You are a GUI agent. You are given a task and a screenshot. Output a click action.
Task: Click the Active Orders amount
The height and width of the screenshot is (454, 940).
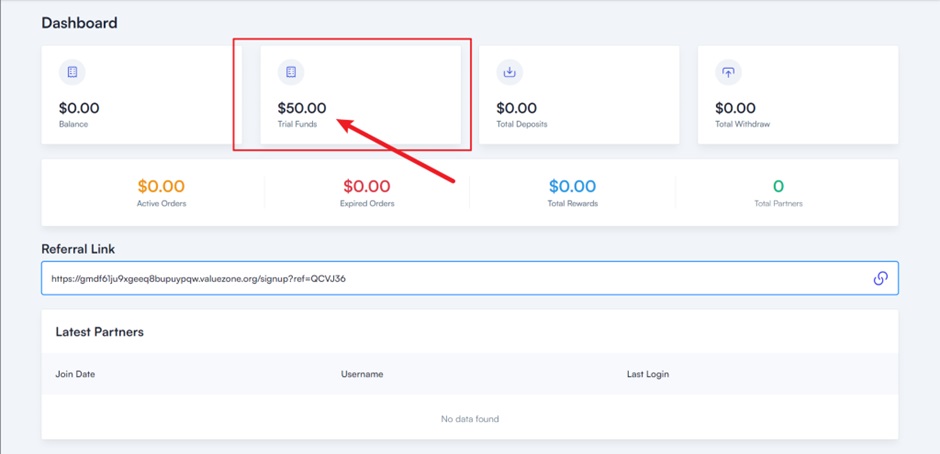pyautogui.click(x=161, y=186)
